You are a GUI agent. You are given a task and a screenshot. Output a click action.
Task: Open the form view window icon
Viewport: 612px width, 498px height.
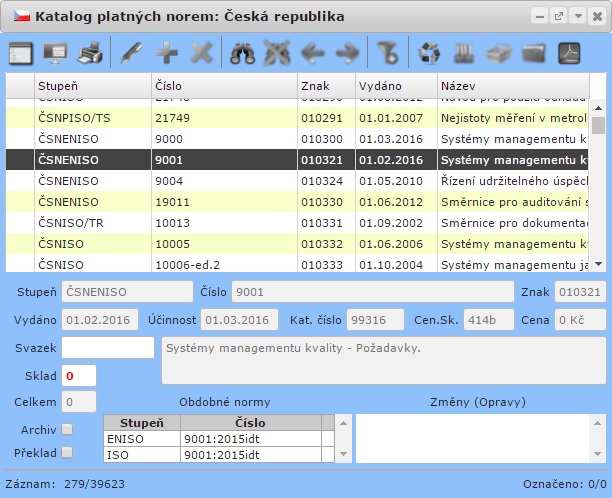click(x=21, y=53)
